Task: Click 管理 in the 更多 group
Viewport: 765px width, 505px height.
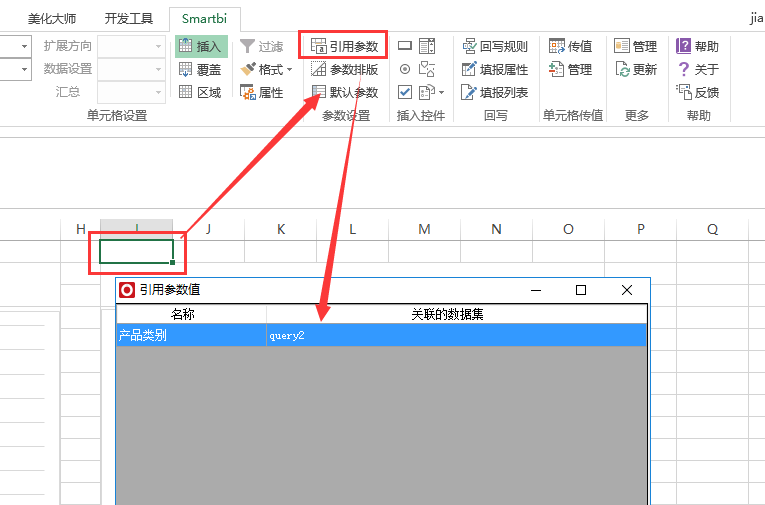Action: click(x=635, y=46)
